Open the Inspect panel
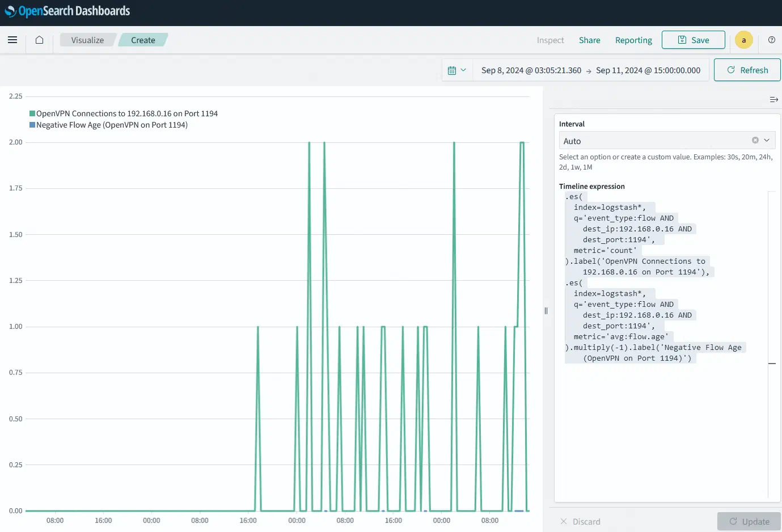782x532 pixels. click(550, 40)
